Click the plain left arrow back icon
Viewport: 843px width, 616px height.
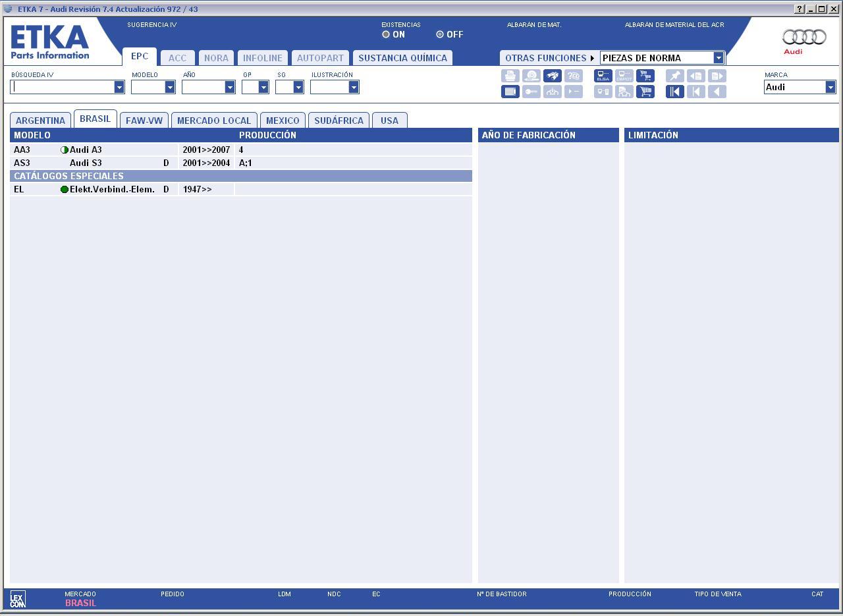coord(717,92)
